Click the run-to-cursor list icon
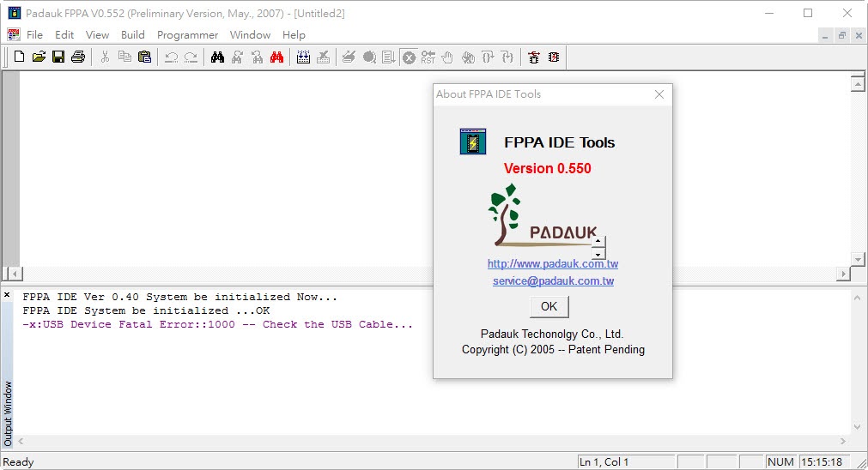This screenshot has height=470, width=868. [x=389, y=57]
